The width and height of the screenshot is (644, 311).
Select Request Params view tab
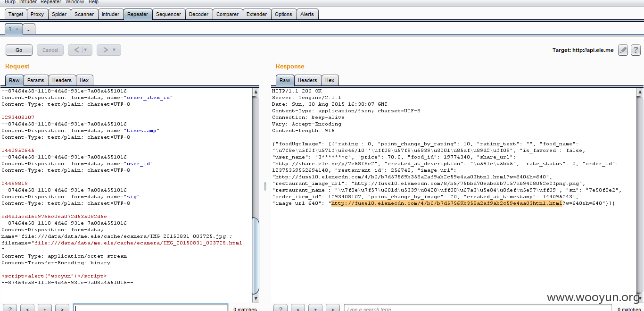[x=36, y=80]
